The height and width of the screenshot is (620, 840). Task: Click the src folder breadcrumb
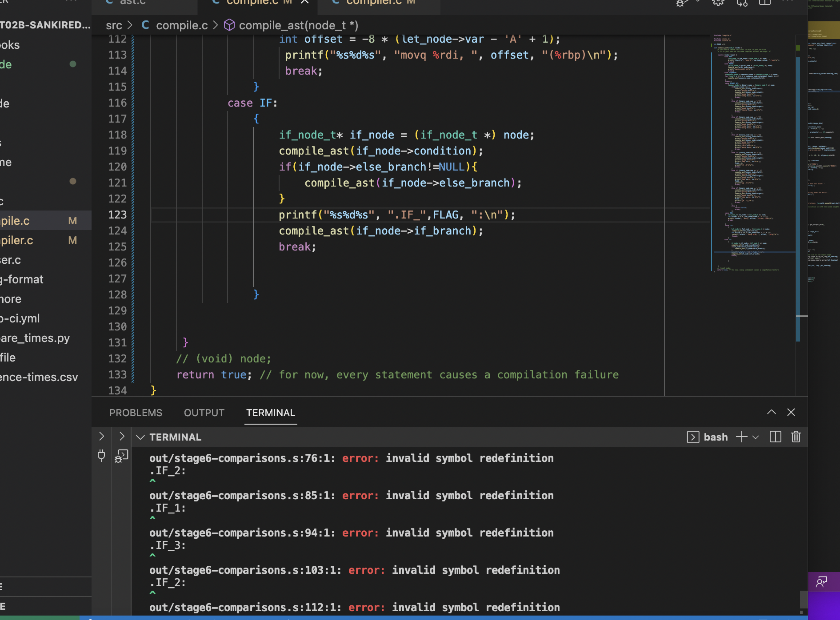click(x=114, y=25)
